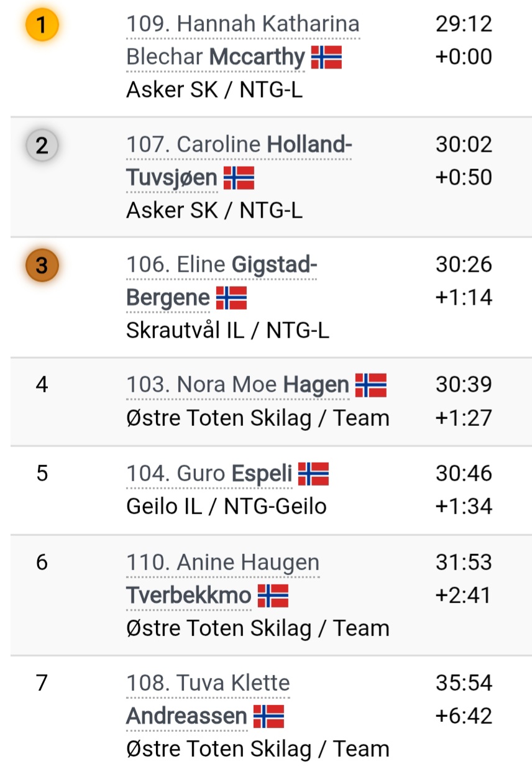532x766 pixels.
Task: Open athlete 107 Caroline Holland-Tuvsjøen profile
Action: pos(239,162)
